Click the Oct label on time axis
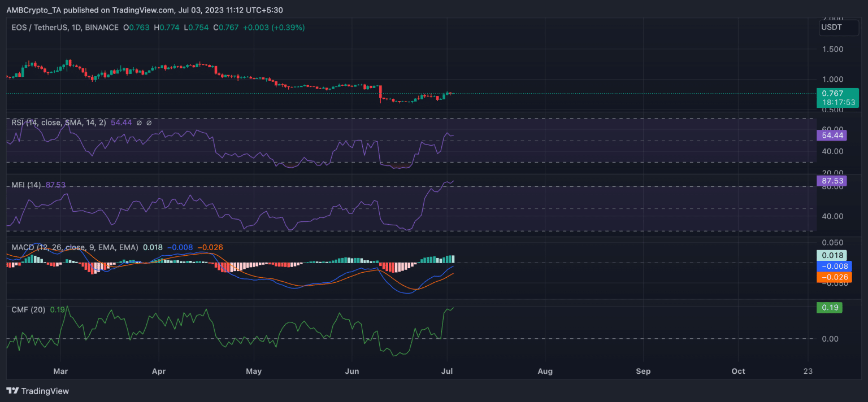This screenshot has height=402, width=868. click(x=738, y=371)
